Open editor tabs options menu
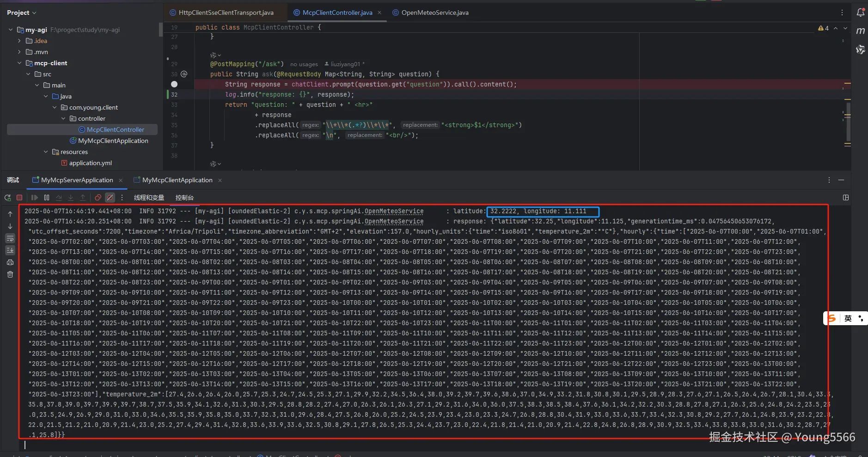The height and width of the screenshot is (457, 868). tap(842, 12)
